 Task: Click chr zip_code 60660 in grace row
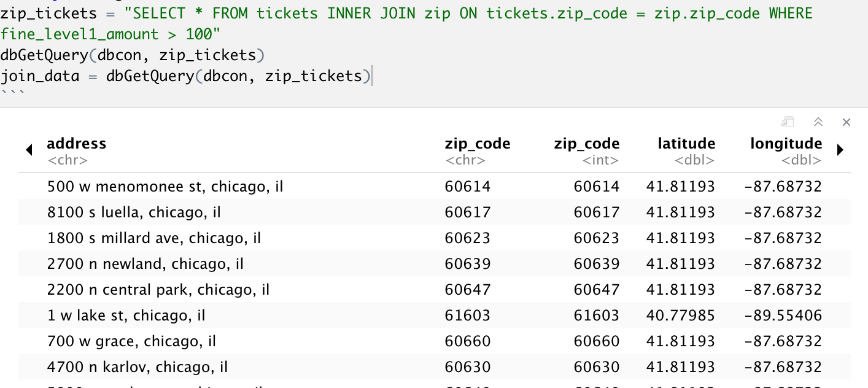[468, 341]
